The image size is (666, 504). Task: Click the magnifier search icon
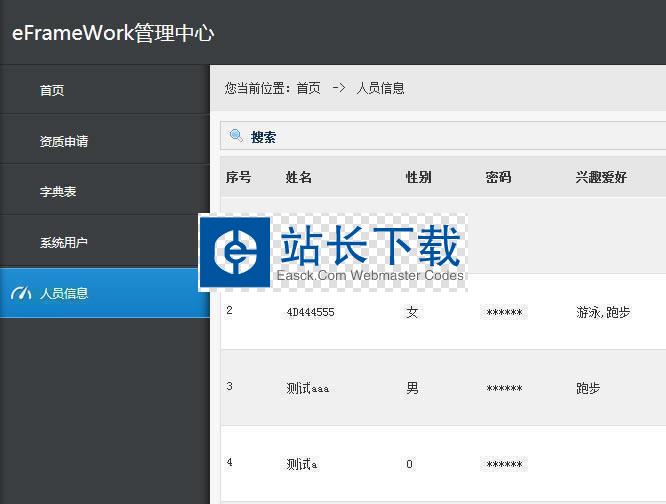point(237,136)
